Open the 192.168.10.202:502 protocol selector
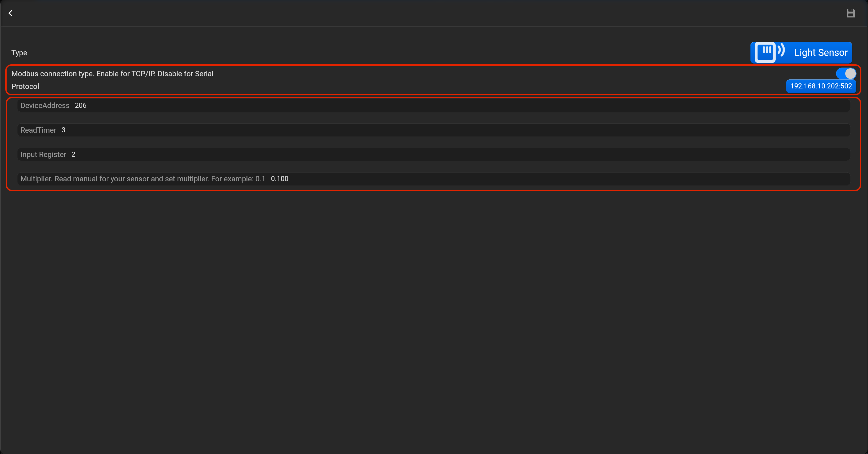 821,86
